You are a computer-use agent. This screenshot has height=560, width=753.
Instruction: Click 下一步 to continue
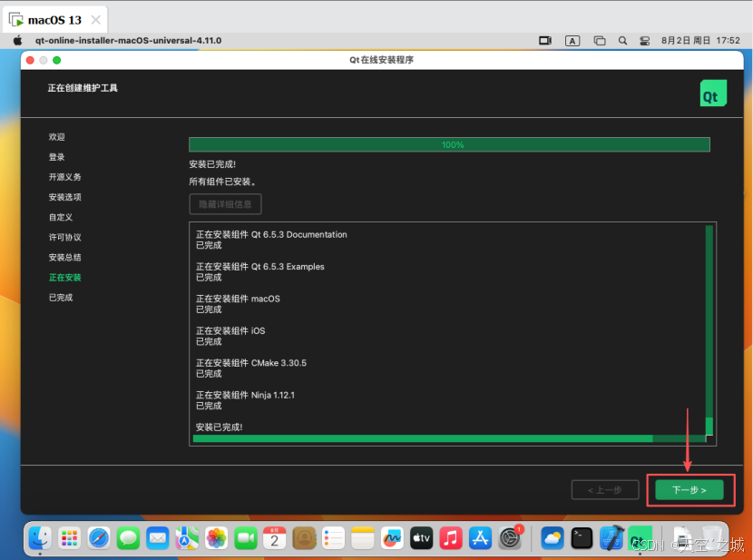point(689,490)
